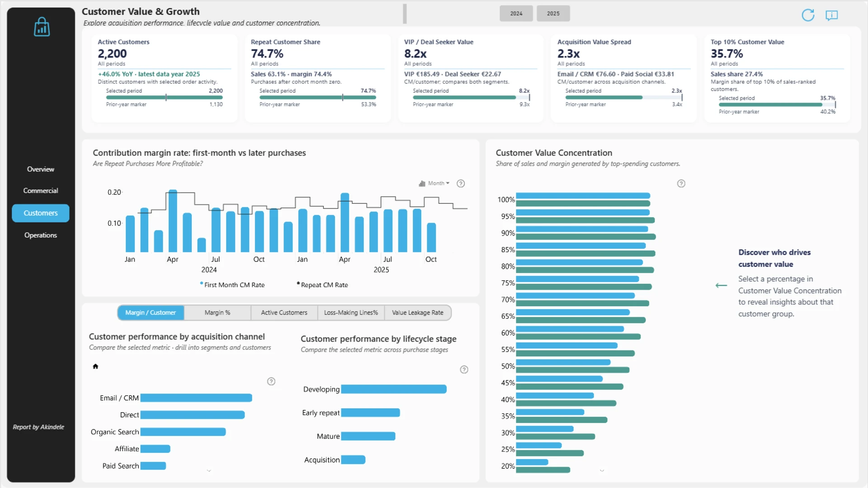This screenshot has height=488, width=868.
Task: Click help icon on Customer Value Concentration
Action: 681,183
